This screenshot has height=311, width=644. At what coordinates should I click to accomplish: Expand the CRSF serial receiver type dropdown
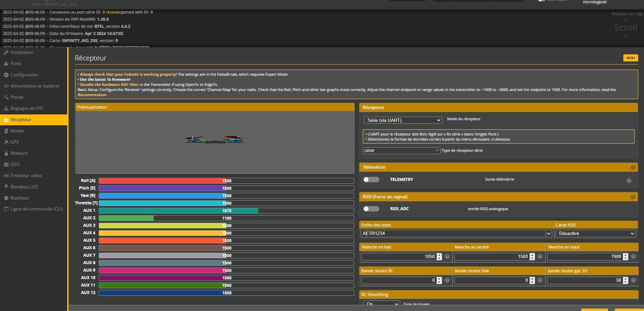(x=401, y=151)
